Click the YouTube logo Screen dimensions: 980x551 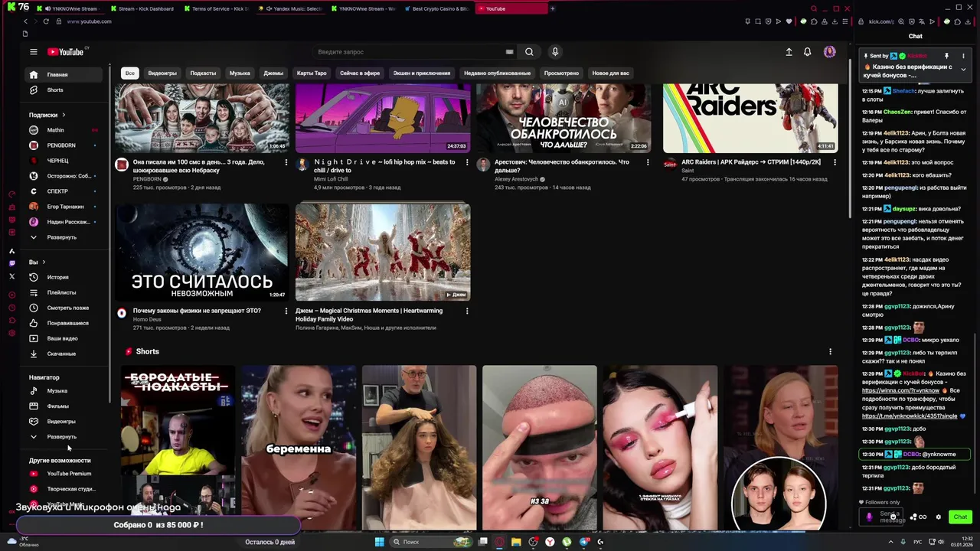point(67,52)
